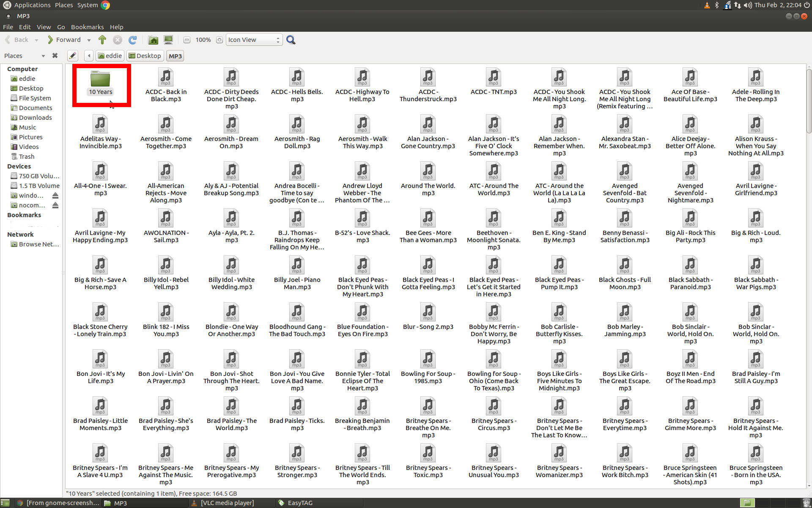Open the Computer toolbar icon
The image size is (812, 508).
(168, 40)
